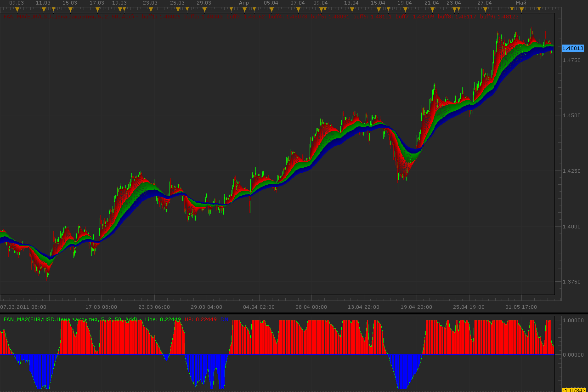
Task: Click the 15.04 date on top ruler
Action: 378,3
